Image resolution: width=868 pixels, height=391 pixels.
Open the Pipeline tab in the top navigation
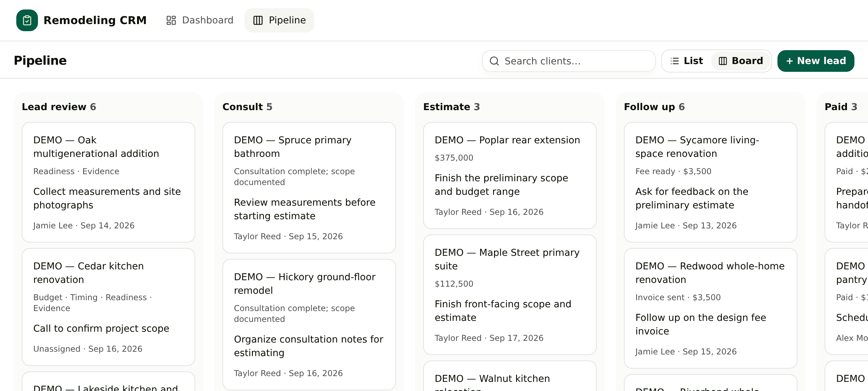coord(279,20)
